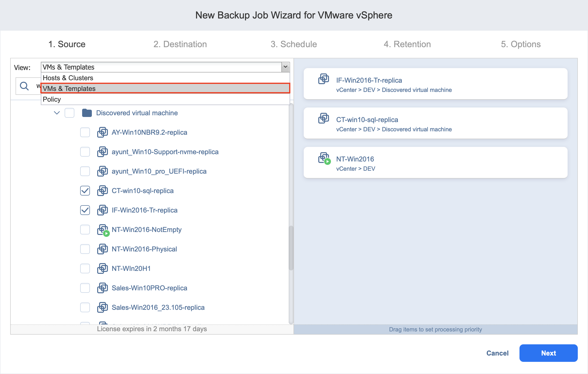Click the View dropdown arrow
The height and width of the screenshot is (374, 588).
(285, 67)
